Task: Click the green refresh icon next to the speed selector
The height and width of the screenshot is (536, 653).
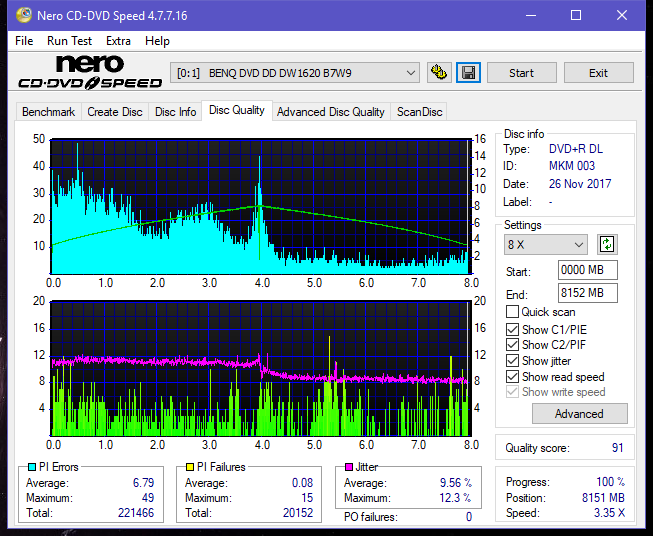Action: [x=607, y=244]
